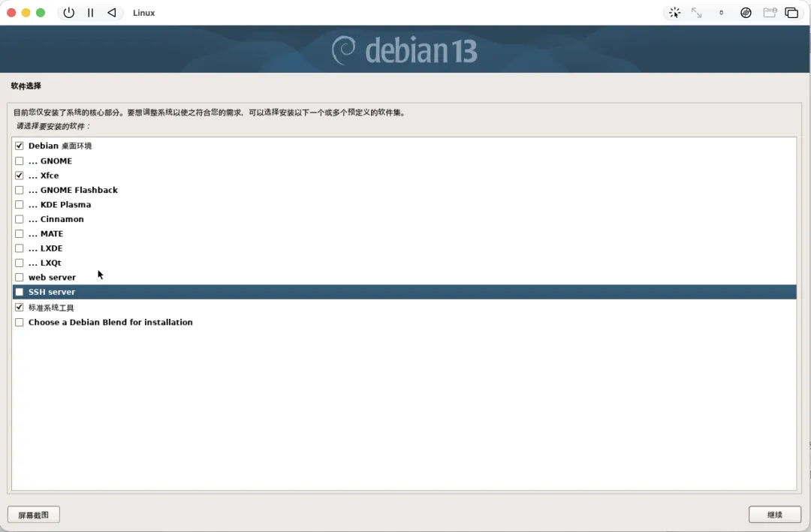811x532 pixels.
Task: Open the USB devices icon
Action: pyautogui.click(x=722, y=13)
